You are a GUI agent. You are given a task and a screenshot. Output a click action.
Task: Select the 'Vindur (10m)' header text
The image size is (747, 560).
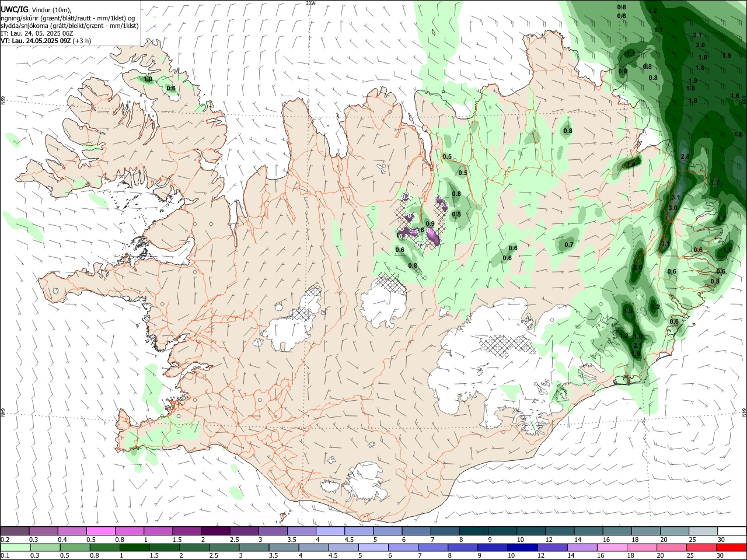click(x=51, y=10)
